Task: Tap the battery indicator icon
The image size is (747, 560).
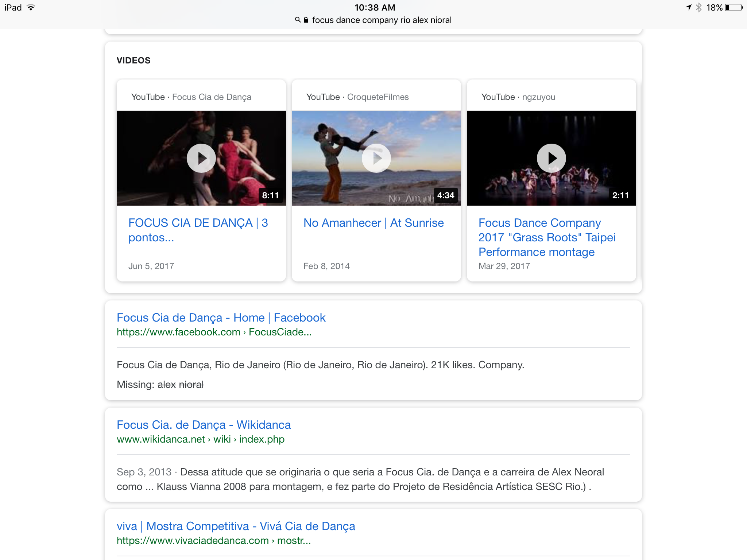Action: (734, 8)
